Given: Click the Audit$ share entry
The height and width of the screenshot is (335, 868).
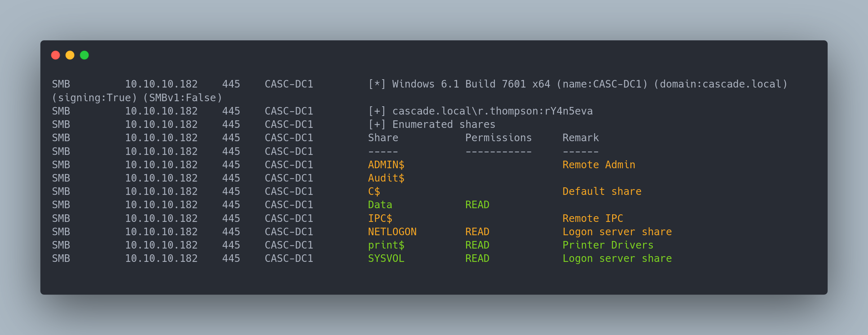Looking at the screenshot, I should click(386, 178).
